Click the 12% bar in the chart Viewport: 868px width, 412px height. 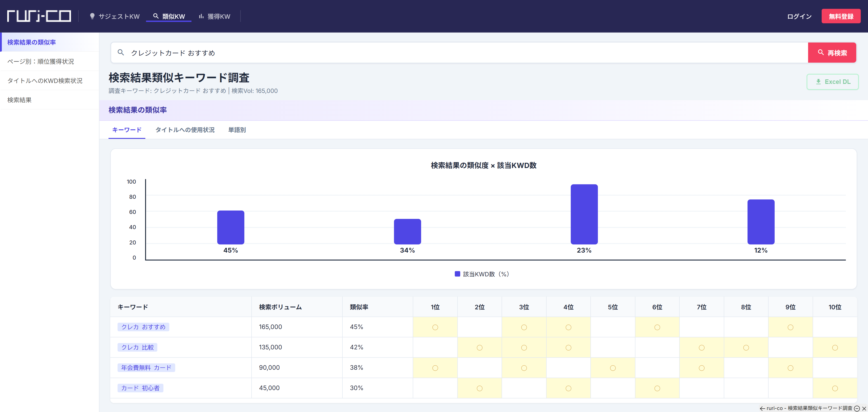tap(761, 222)
